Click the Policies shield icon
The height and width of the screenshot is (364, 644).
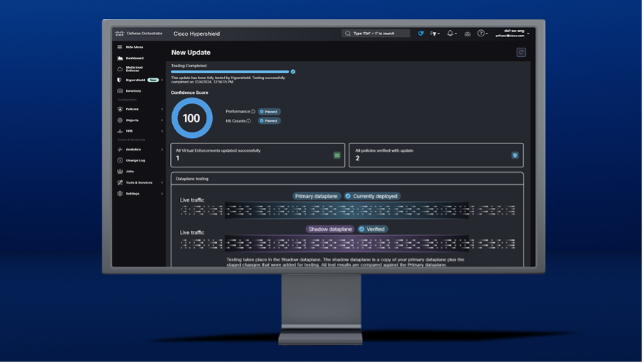120,109
